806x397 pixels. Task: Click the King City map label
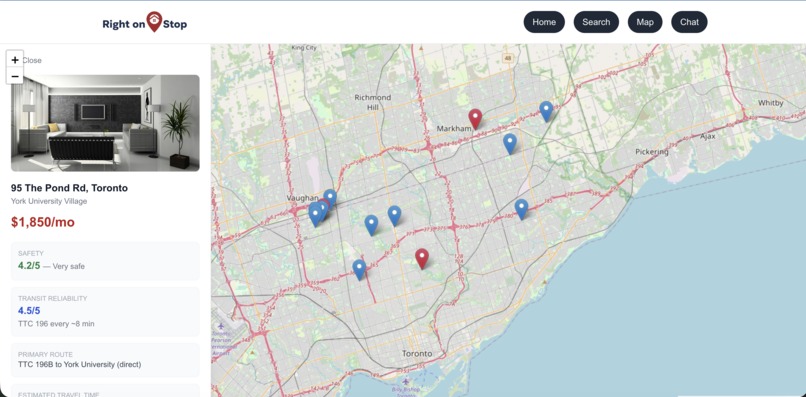click(304, 48)
